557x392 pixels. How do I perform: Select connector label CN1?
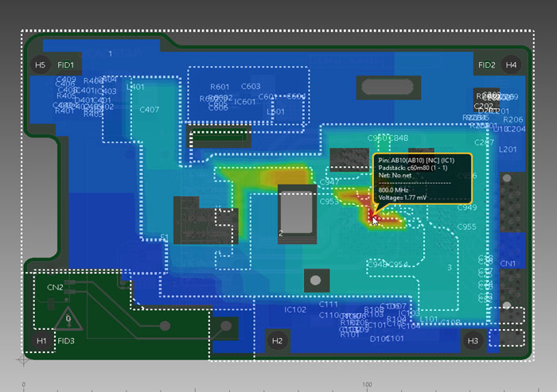tap(508, 263)
